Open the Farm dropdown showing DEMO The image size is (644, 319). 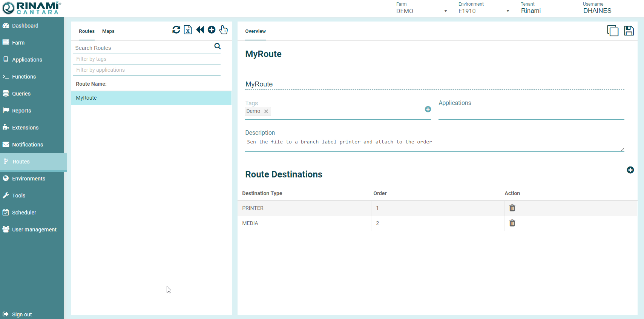click(x=424, y=11)
